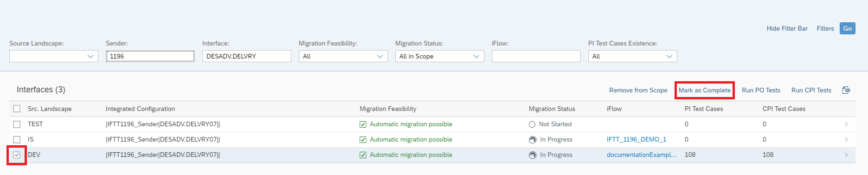868x175 pixels.
Task: Click Hide Filter Bar
Action: click(787, 28)
